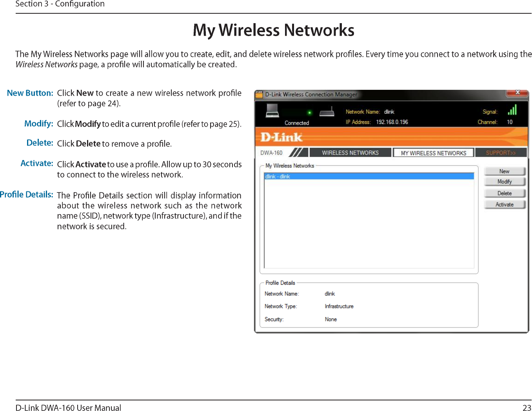Click 'D-Link DWA-160 User Manual' footer text
The width and height of the screenshot is (532, 411).
(x=69, y=407)
